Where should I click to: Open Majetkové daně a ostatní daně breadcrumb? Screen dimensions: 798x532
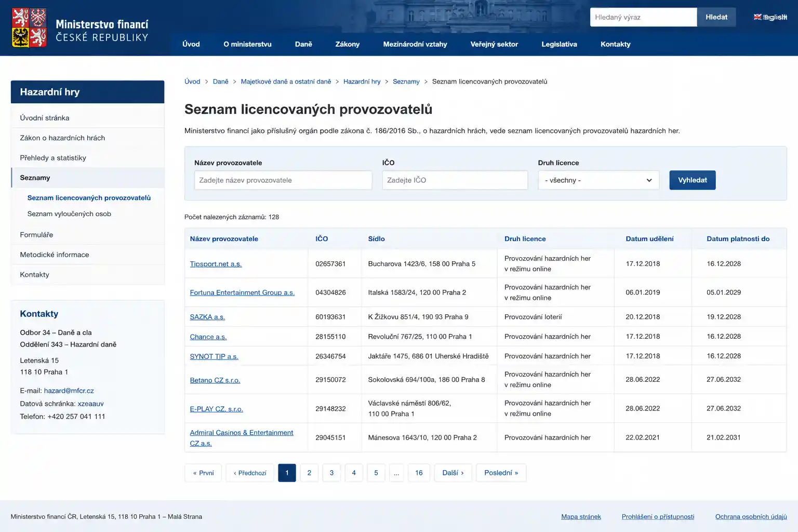click(x=286, y=82)
